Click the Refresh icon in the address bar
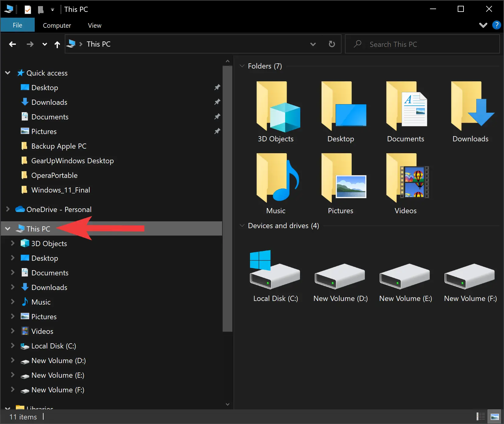Image resolution: width=504 pixels, height=424 pixels. click(x=332, y=44)
